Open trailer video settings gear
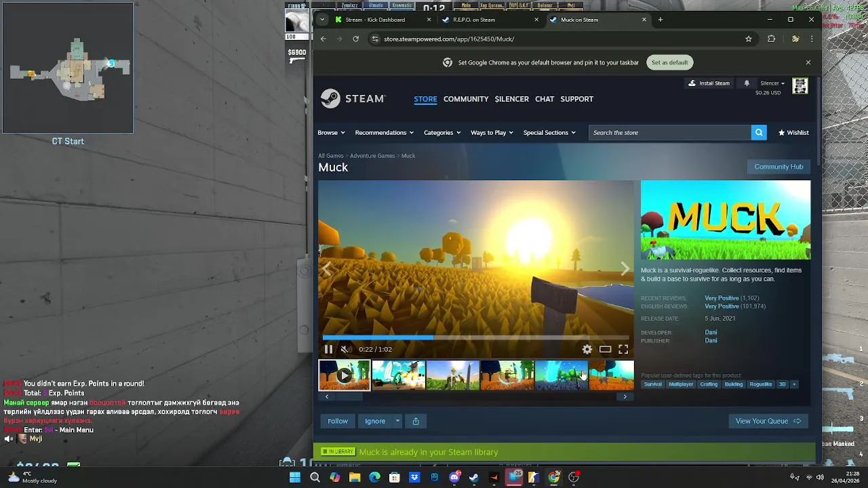 click(587, 350)
